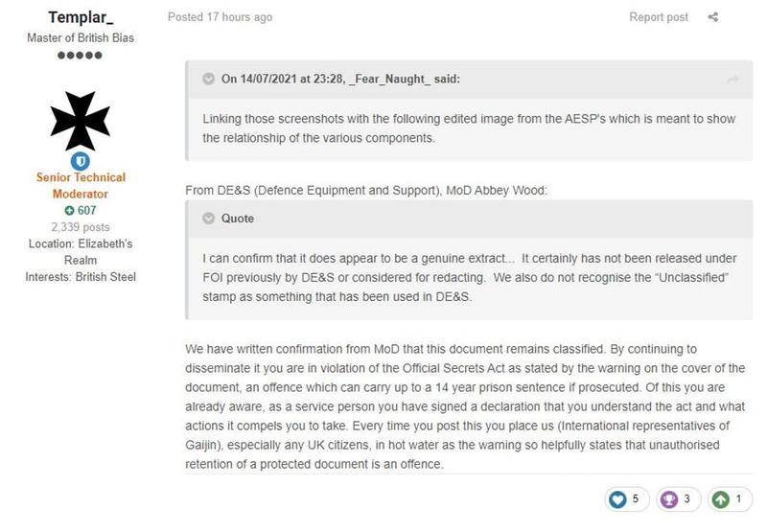Click the green upvote reaction icon

tap(721, 499)
